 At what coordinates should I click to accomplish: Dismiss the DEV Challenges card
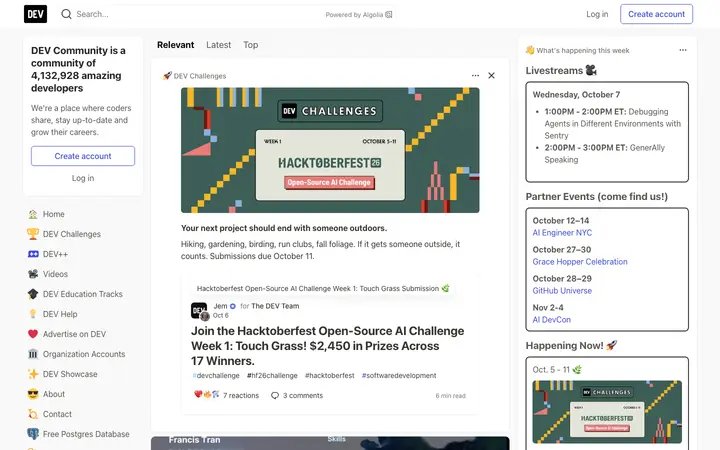click(491, 75)
